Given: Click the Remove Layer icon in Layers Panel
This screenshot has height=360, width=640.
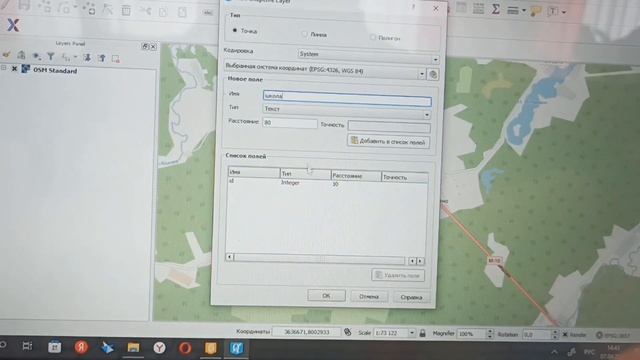Looking at the screenshot, I should pyautogui.click(x=116, y=59).
